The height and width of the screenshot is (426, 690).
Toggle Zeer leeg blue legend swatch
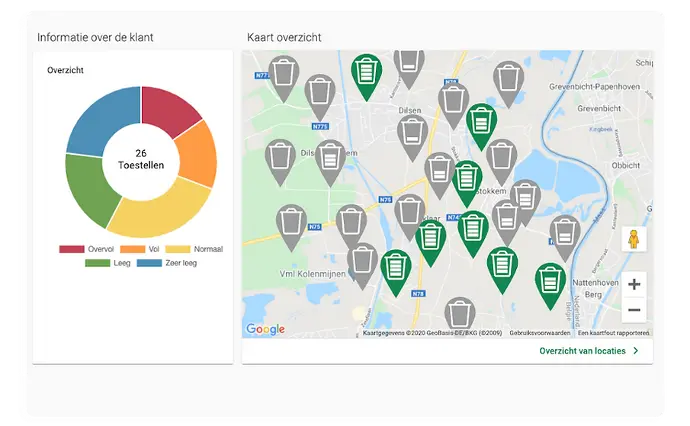[149, 263]
